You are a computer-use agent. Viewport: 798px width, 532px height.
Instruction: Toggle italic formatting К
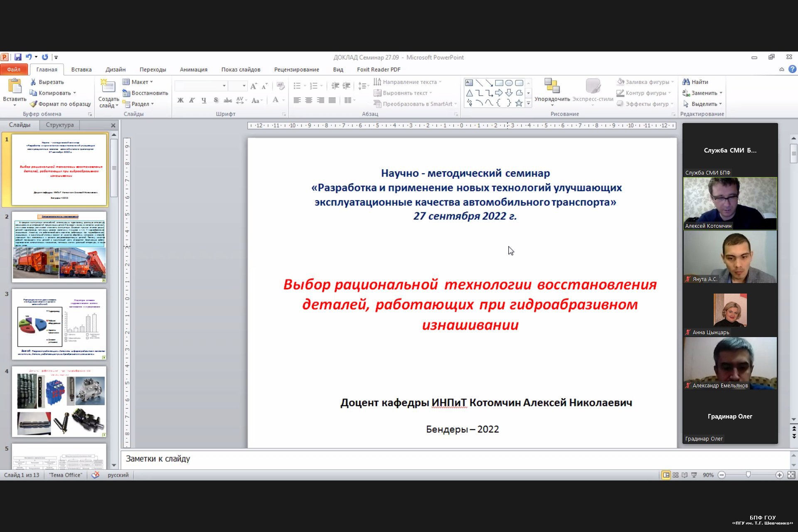(x=192, y=100)
